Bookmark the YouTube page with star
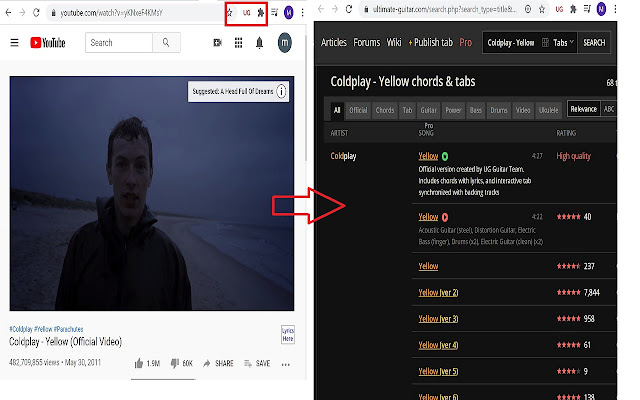 230,13
